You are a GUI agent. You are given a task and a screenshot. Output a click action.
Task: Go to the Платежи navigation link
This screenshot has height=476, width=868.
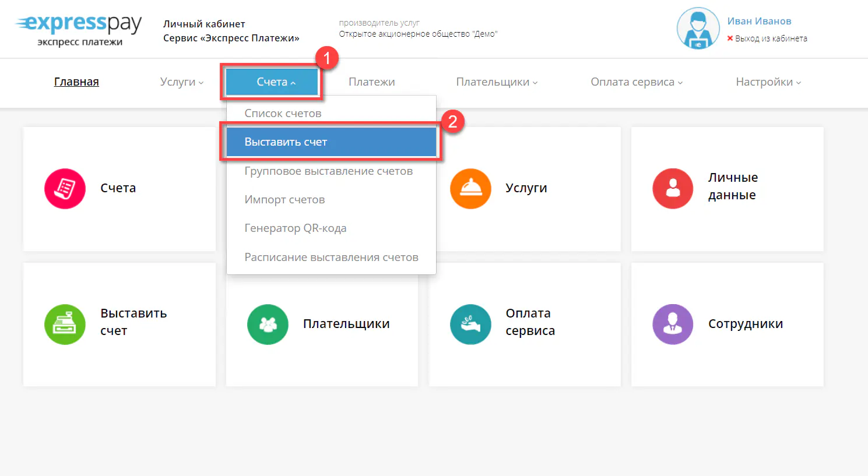point(372,82)
